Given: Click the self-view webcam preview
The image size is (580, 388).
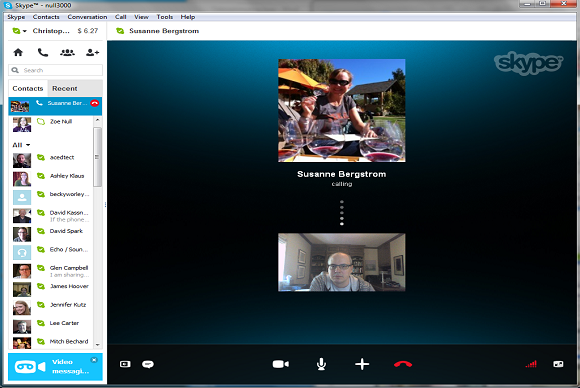Looking at the screenshot, I should (341, 262).
